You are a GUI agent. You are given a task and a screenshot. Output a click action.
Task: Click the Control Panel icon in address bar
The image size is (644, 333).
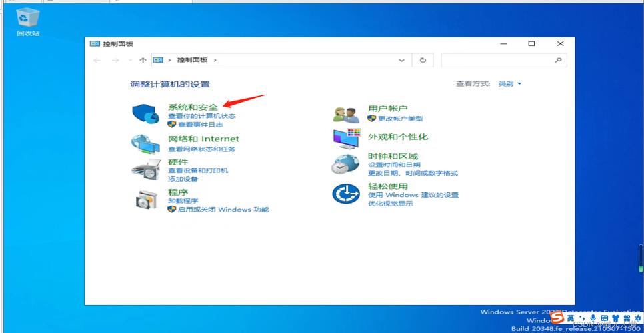[x=158, y=60]
